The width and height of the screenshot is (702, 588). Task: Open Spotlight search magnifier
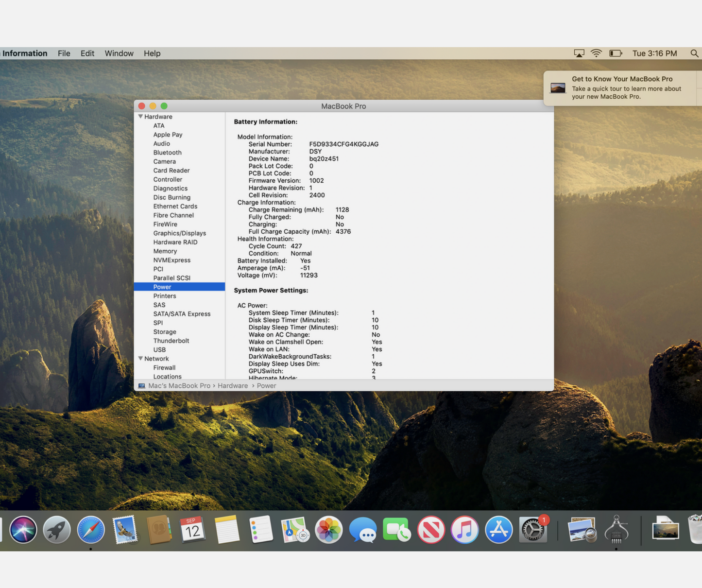695,53
